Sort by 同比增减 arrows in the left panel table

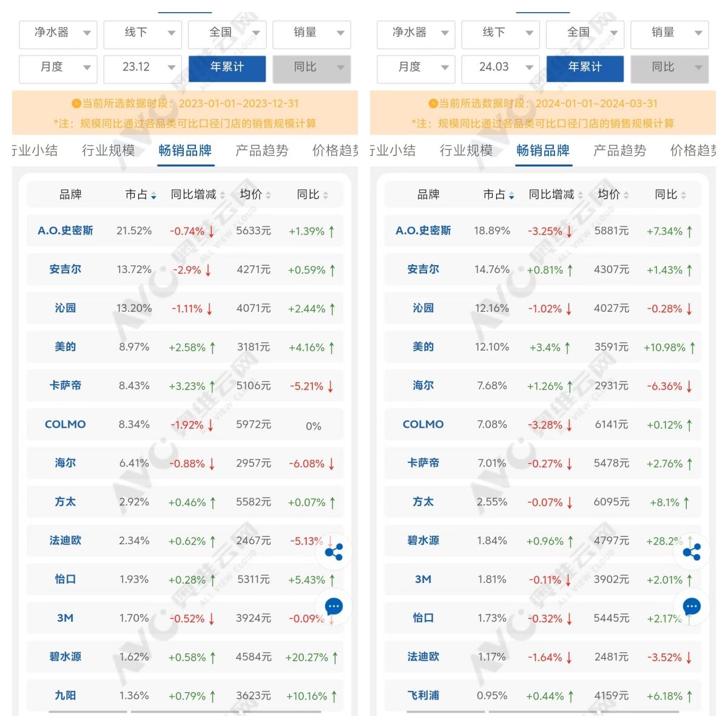(222, 195)
